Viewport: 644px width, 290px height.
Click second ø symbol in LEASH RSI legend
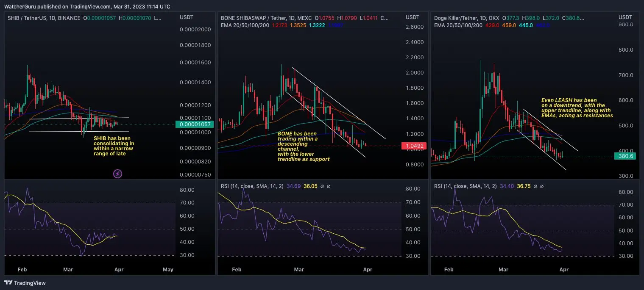coord(542,186)
